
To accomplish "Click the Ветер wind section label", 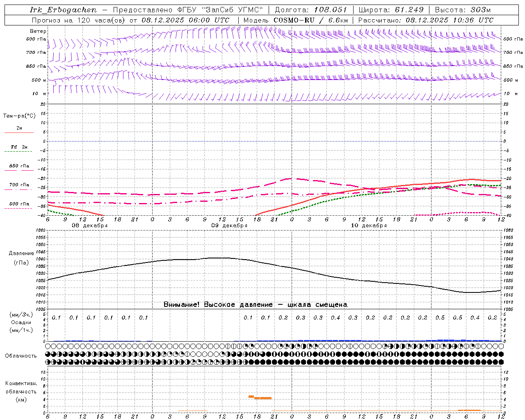I will 38,31.
